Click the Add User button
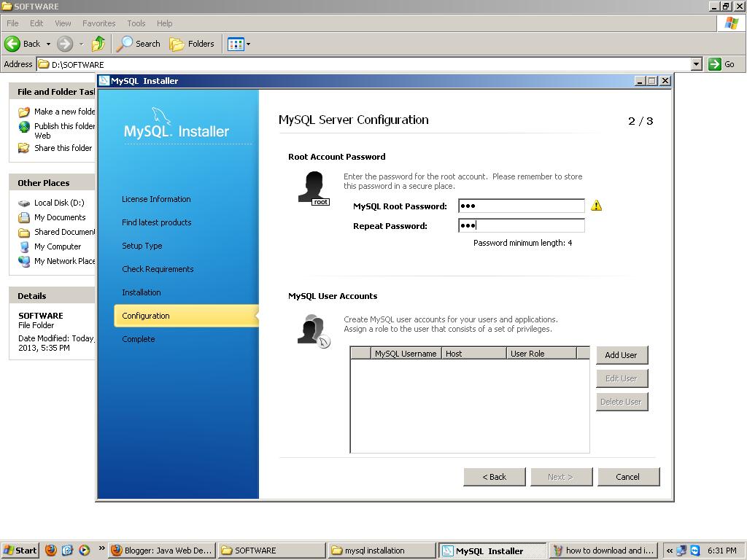The image size is (747, 560). click(621, 355)
